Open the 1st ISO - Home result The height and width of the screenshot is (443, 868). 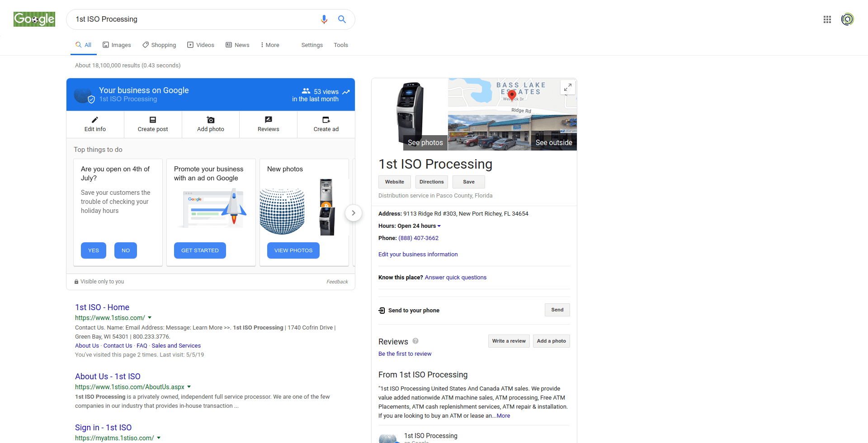[102, 307]
